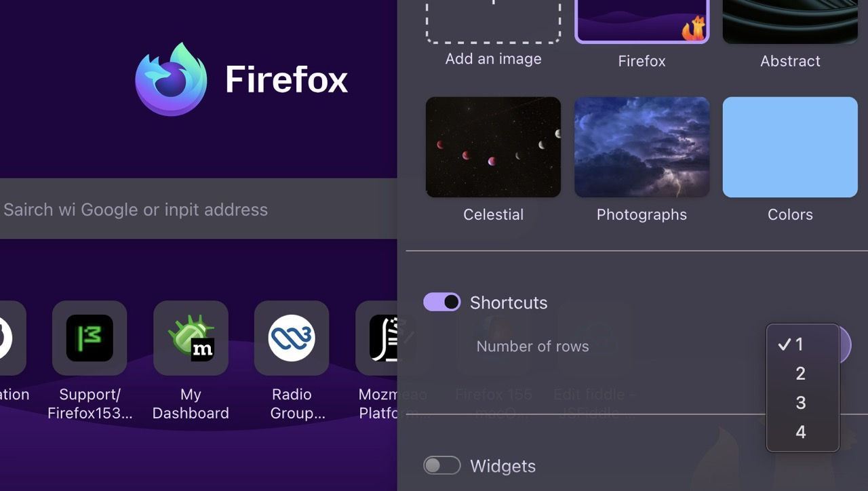Open the My Dashboard shortcut tile

click(191, 338)
